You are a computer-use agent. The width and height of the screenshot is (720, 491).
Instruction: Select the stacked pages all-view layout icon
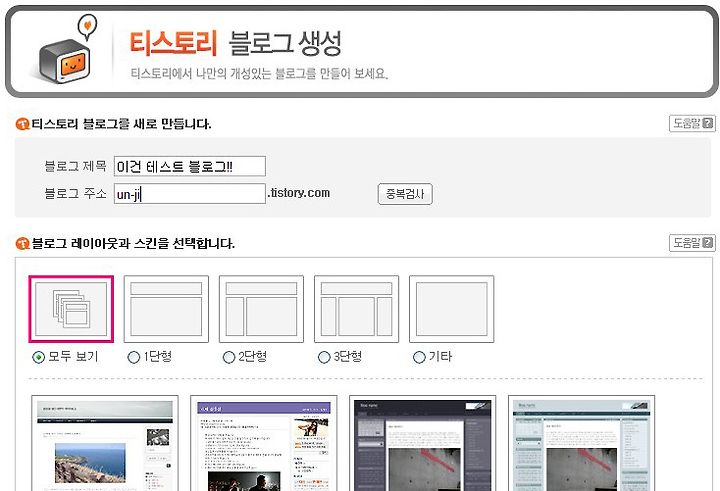point(71,309)
